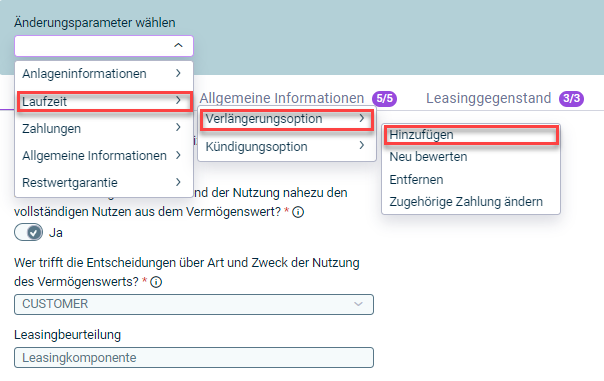Click Neu bewerten option

[471, 157]
